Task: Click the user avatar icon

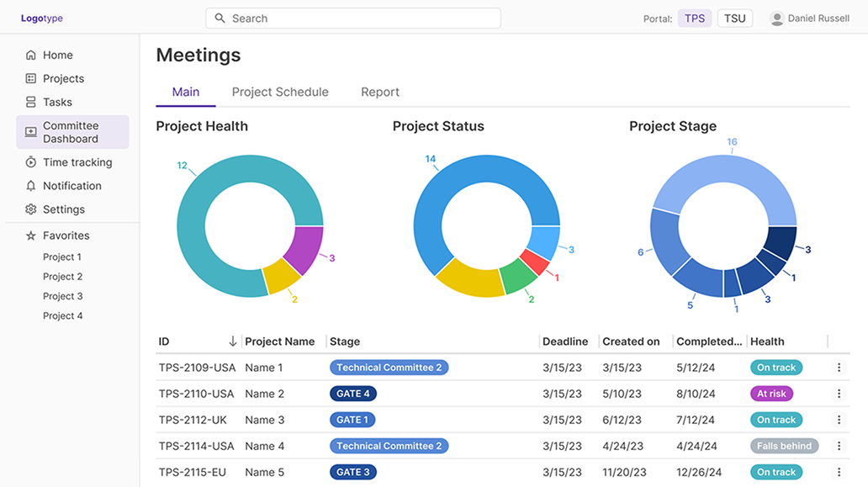Action: [x=777, y=19]
